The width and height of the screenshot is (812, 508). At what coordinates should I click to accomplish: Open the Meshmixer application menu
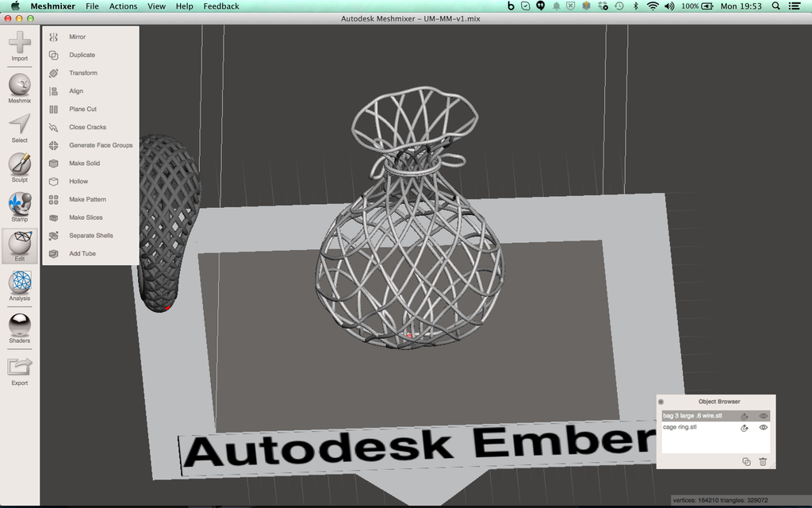point(53,6)
